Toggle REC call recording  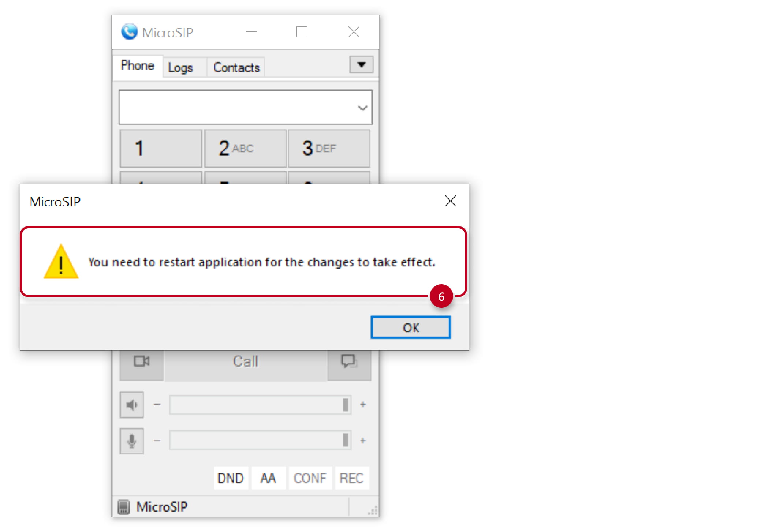click(x=351, y=478)
